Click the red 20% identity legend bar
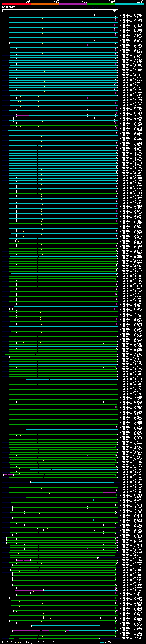 [x=16, y=4]
